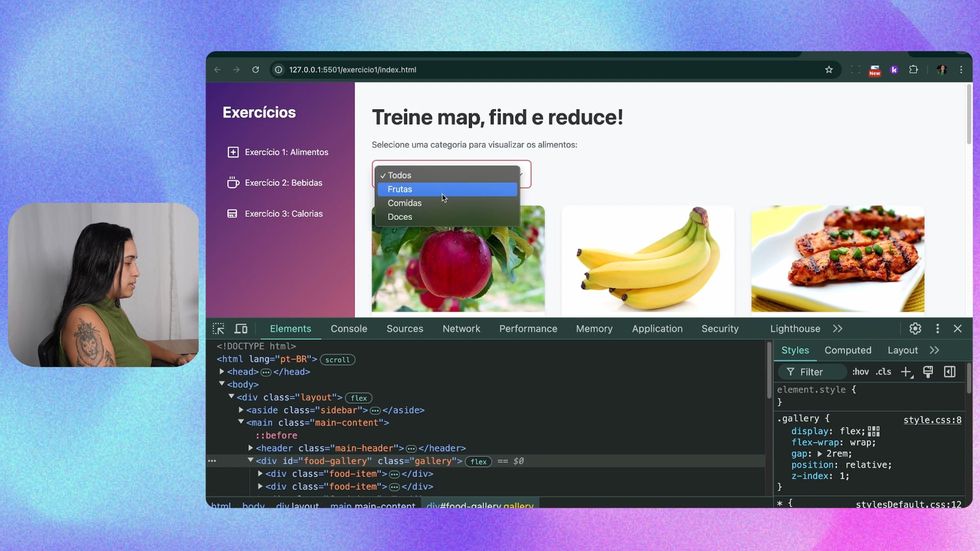This screenshot has height=551, width=980.
Task: Open the flexbox editor icon beside display: flex
Action: [874, 432]
